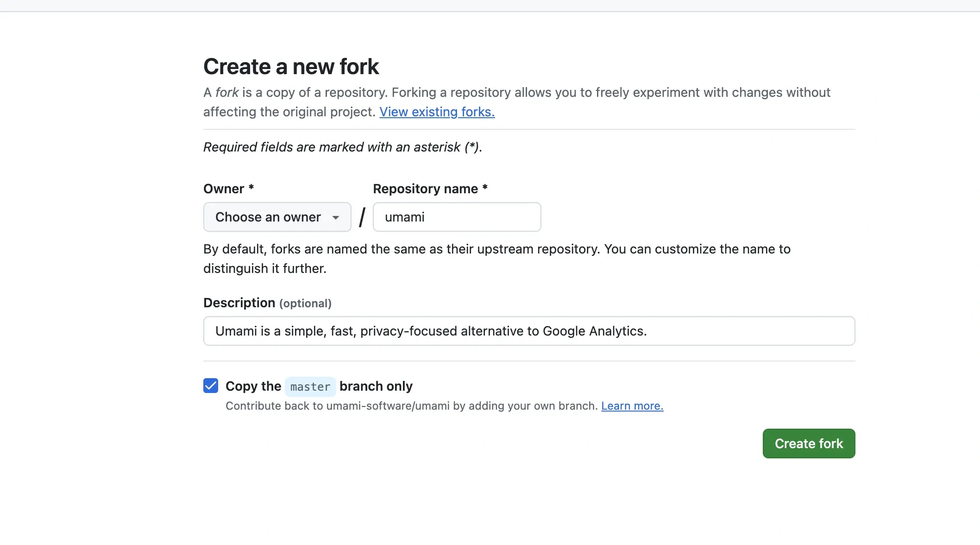Click the slash separator between owner and name

click(362, 217)
